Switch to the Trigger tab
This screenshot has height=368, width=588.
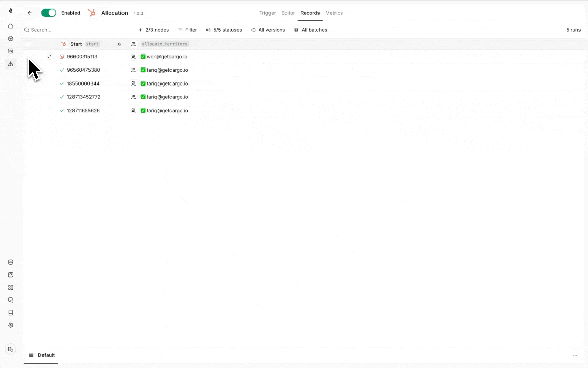[267, 13]
